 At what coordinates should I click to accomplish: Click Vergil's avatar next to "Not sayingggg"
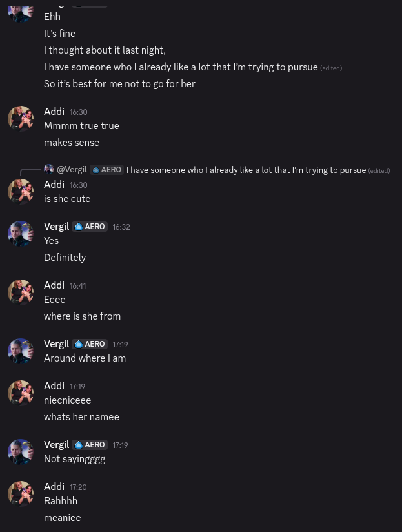[21, 451]
